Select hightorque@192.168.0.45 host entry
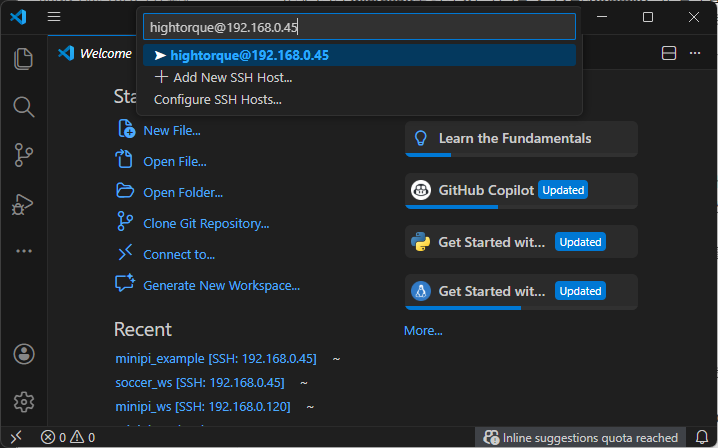Viewport: 718px width, 448px height. tap(359, 55)
